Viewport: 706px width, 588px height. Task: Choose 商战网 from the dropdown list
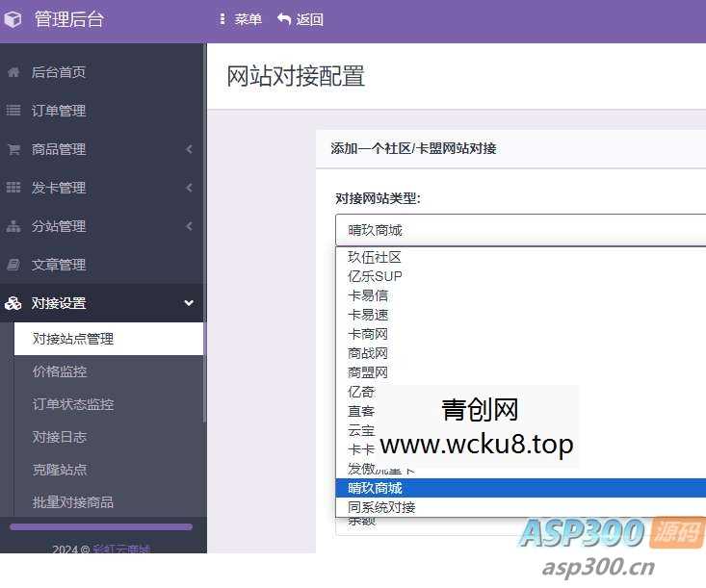(520, 353)
